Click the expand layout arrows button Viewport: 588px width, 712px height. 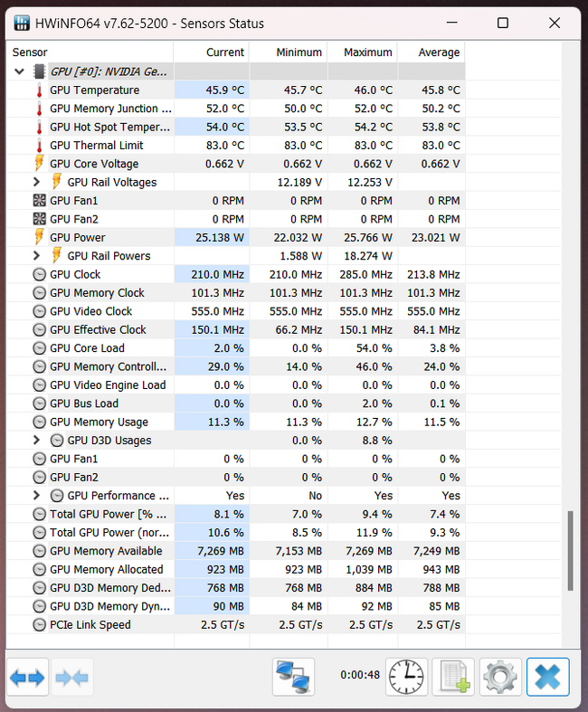pos(27,677)
